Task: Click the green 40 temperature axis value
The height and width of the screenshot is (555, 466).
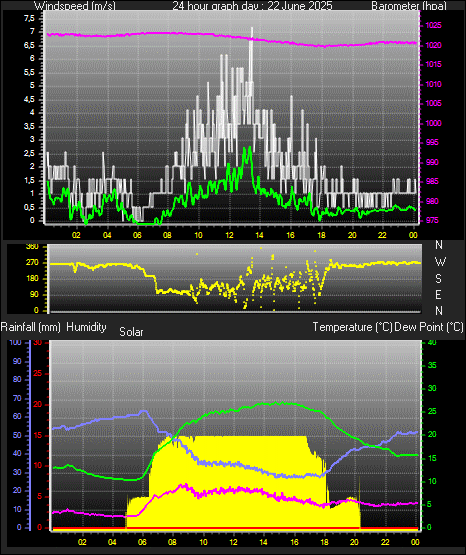Action: click(x=432, y=342)
